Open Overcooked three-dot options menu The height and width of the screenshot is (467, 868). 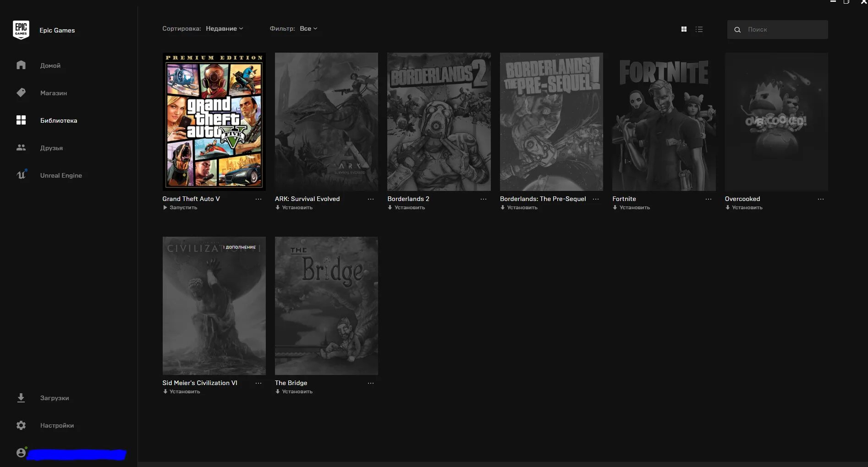point(821,199)
